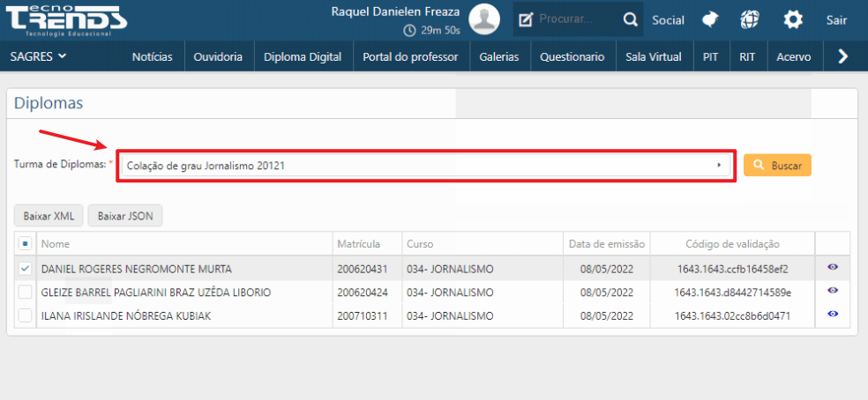This screenshot has height=400, width=868.
Task: Click the magnifier icon in search bar
Action: pos(630,19)
